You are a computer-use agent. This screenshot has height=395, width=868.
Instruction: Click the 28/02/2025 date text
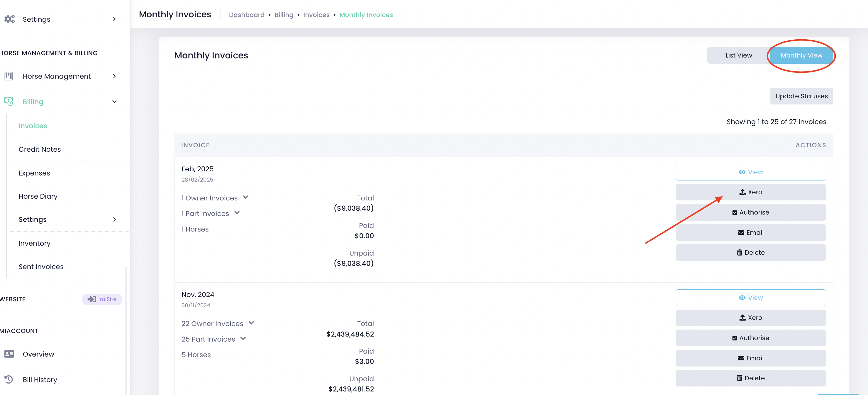point(197,180)
